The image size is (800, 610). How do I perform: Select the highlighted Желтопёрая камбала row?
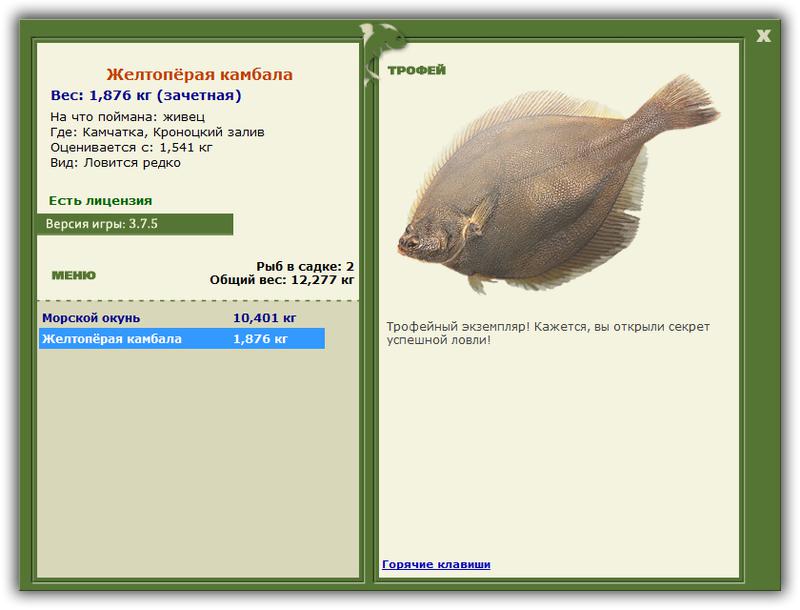[182, 339]
